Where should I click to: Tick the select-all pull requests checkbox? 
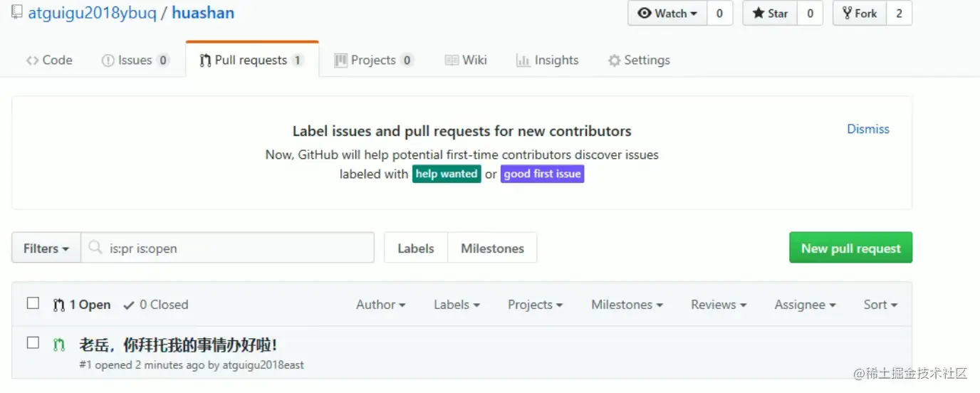[x=33, y=303]
